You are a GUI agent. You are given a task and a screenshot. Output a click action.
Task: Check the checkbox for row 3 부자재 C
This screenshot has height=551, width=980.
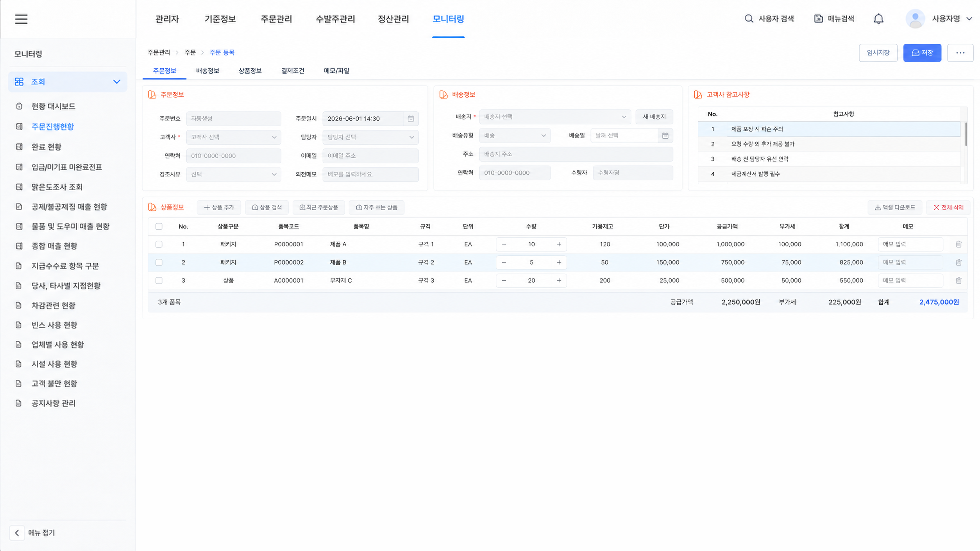coord(159,280)
